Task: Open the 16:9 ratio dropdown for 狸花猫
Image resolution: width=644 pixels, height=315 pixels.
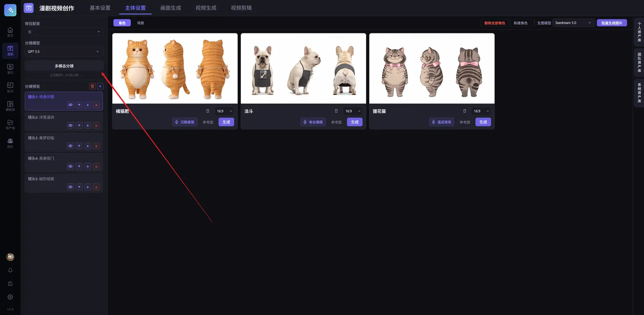Action: 481,111
